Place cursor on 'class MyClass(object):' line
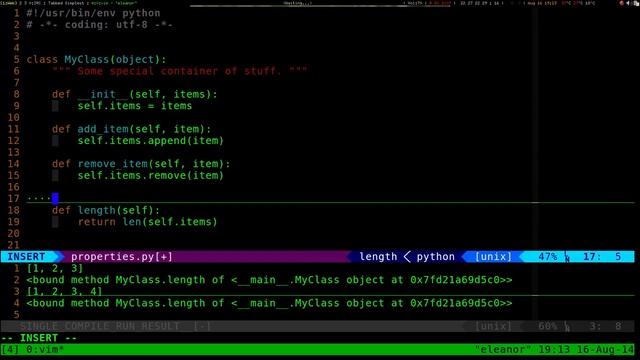The image size is (640, 360). coord(96,60)
